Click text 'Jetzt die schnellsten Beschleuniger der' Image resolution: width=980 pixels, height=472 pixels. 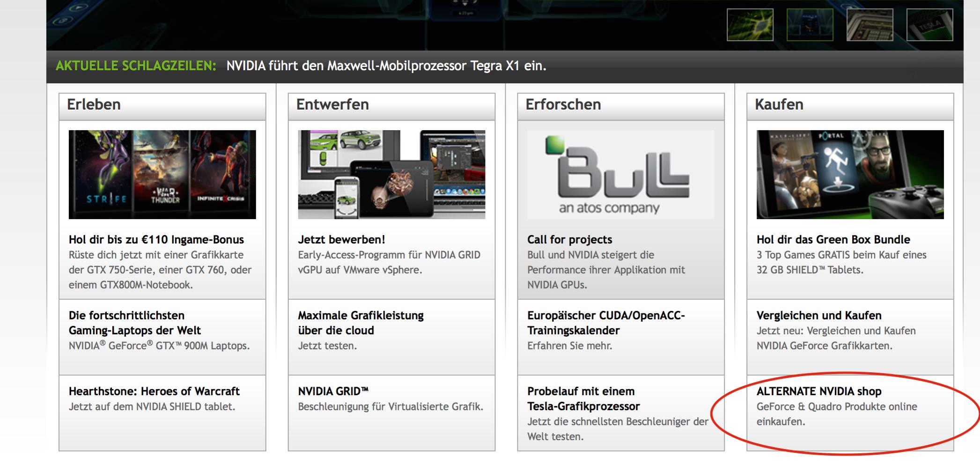[x=618, y=422]
